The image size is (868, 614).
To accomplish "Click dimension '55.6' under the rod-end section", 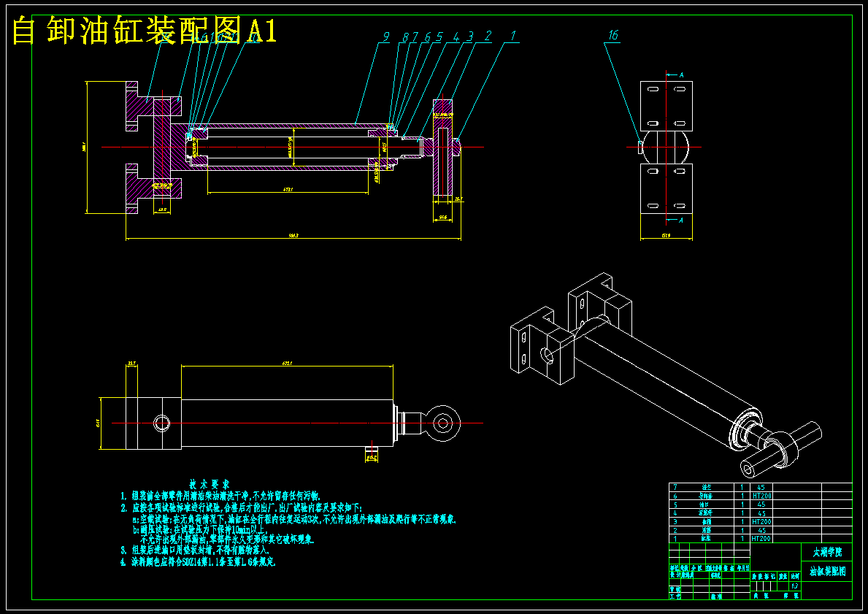I will coord(443,218).
